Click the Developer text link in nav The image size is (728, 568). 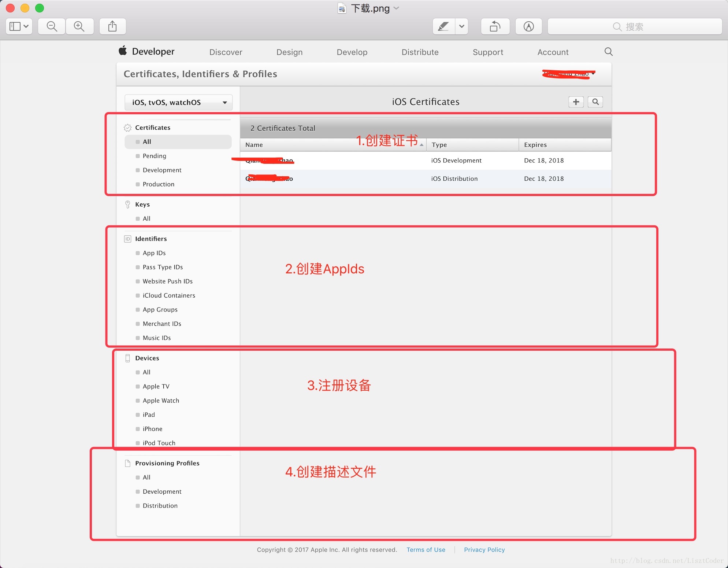tap(153, 52)
